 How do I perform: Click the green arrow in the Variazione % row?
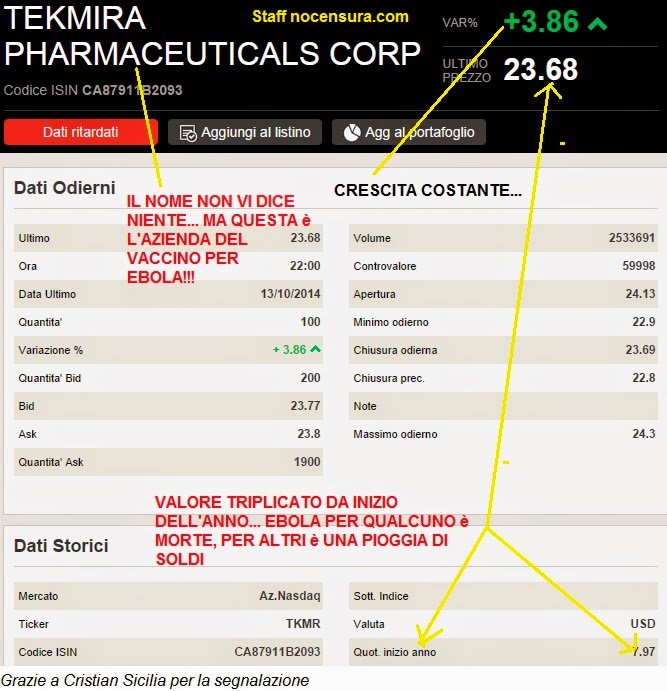pyautogui.click(x=315, y=349)
